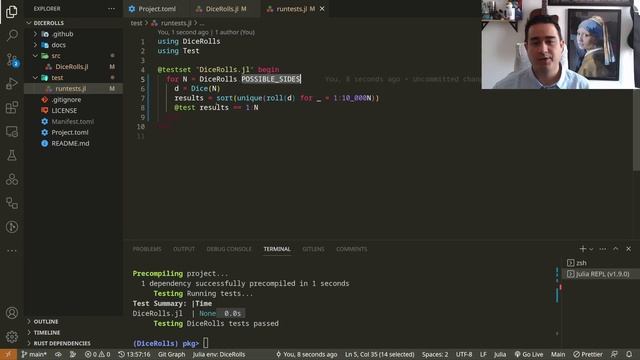The image size is (640, 360).
Task: Open the Testing flask view
Action: click(x=12, y=155)
